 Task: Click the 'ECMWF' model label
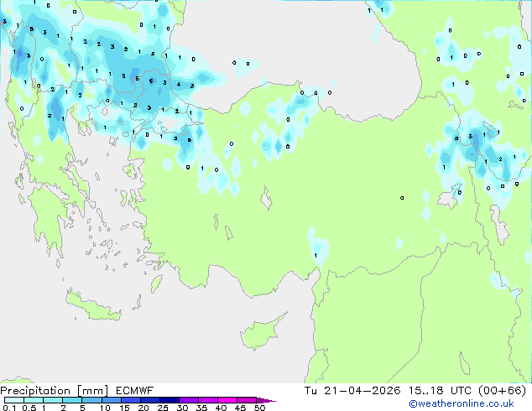click(134, 391)
